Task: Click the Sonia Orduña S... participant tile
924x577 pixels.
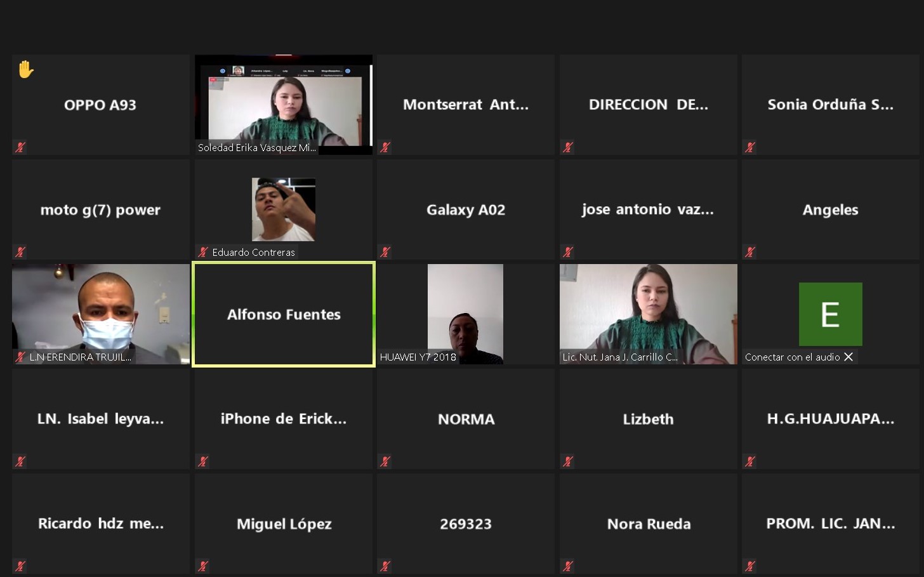Action: (x=830, y=105)
